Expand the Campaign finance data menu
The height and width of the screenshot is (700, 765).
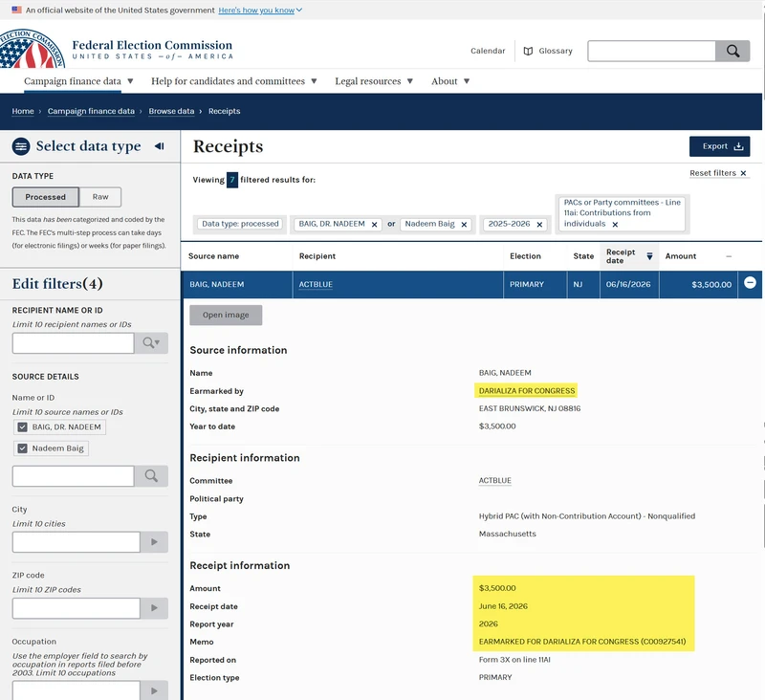tap(78, 81)
